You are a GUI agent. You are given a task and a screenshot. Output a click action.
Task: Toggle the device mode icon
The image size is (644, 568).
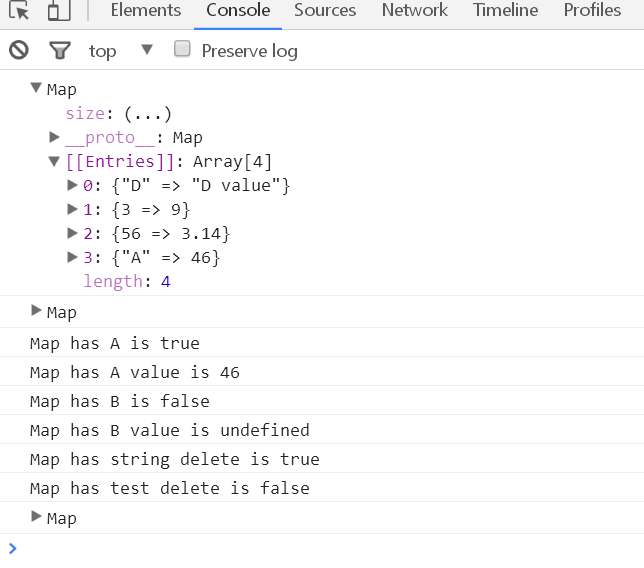coord(59,10)
